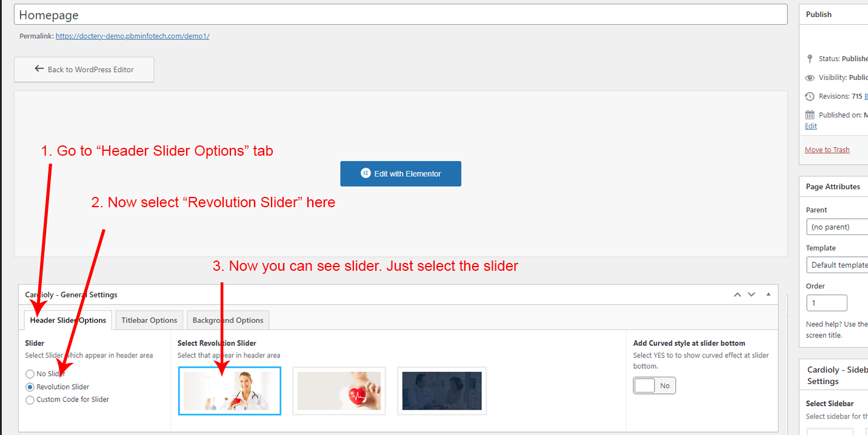This screenshot has width=868, height=435.
Task: Click the pin icon next to Status
Action: [x=810, y=59]
